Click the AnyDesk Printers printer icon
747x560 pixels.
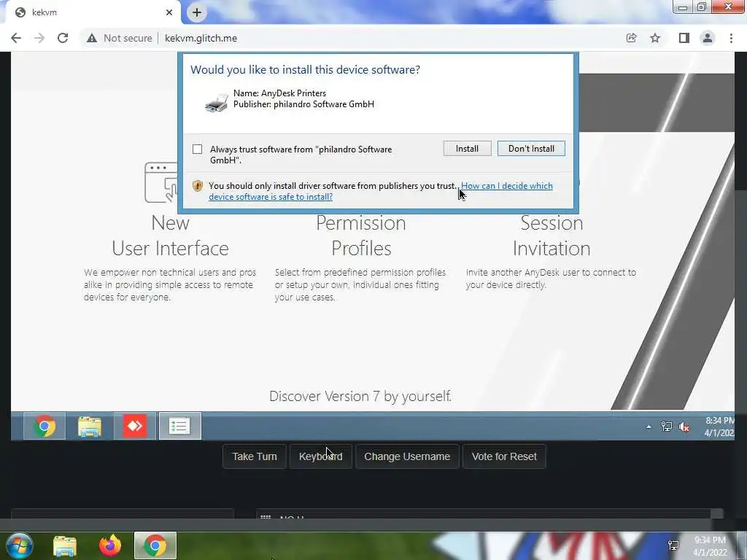(217, 102)
